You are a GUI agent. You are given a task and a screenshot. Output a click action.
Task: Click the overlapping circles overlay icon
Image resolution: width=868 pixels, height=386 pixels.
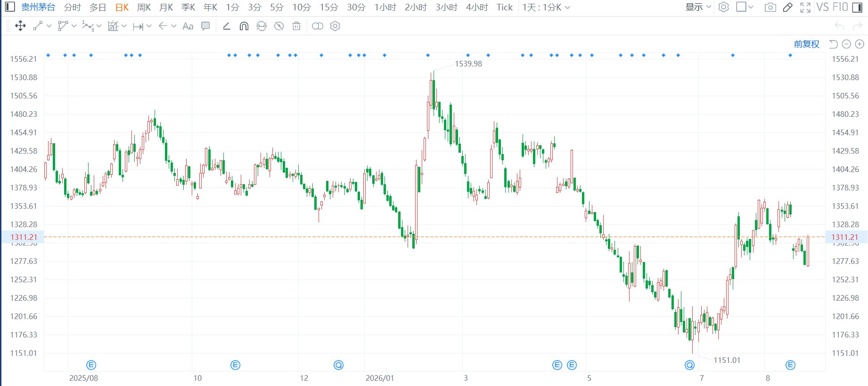(x=318, y=26)
